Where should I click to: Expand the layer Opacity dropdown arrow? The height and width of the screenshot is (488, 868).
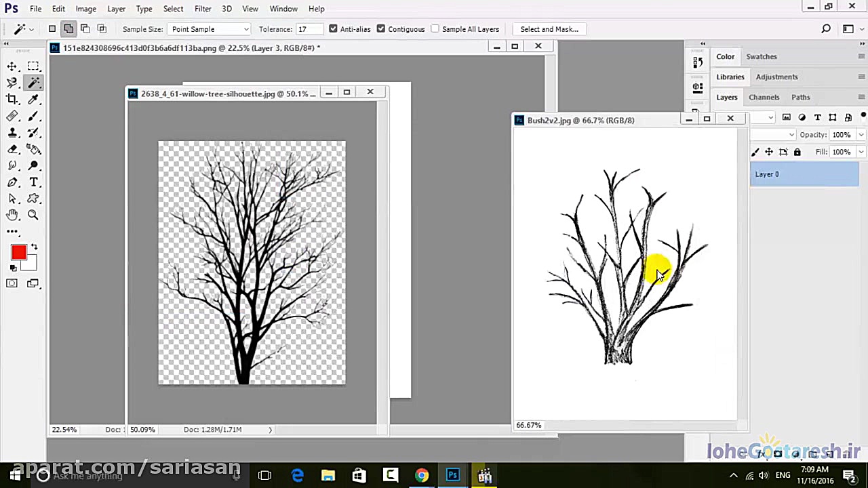(x=861, y=135)
